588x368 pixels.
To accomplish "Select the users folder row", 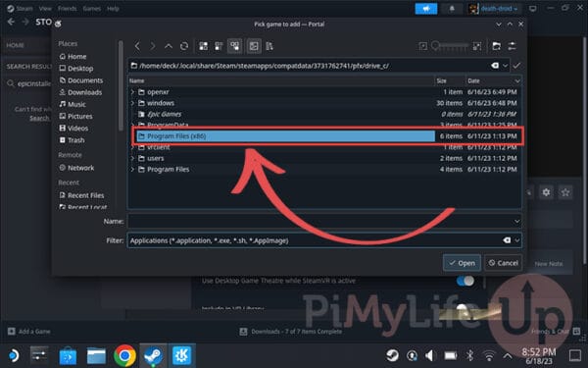I will (x=324, y=158).
